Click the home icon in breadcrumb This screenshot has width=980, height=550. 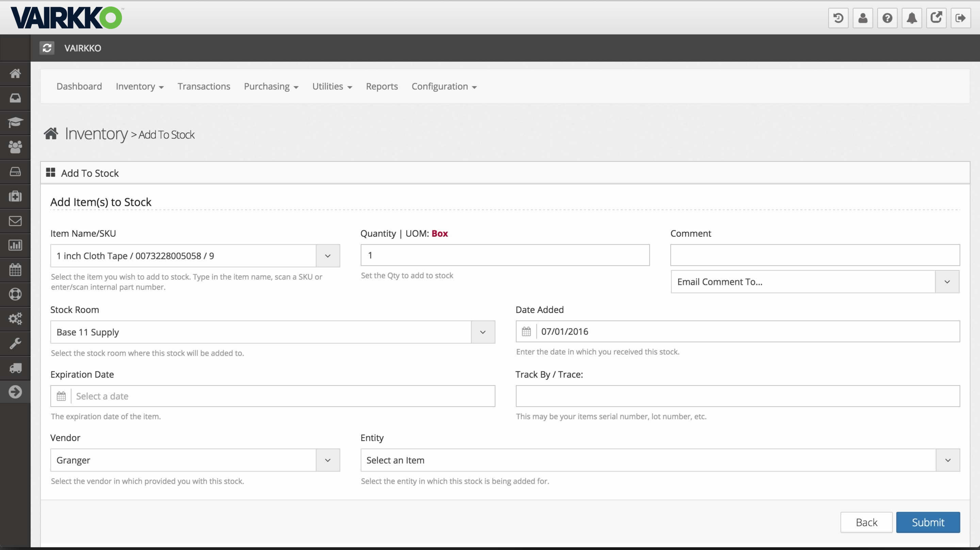pos(51,133)
